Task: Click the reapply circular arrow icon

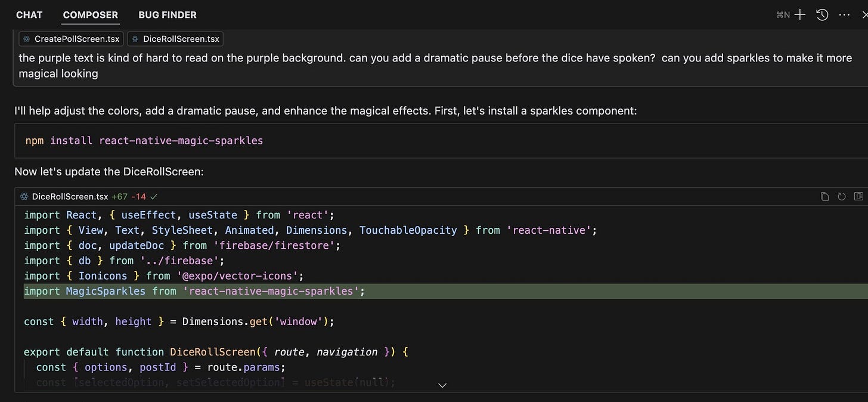Action: pos(842,196)
